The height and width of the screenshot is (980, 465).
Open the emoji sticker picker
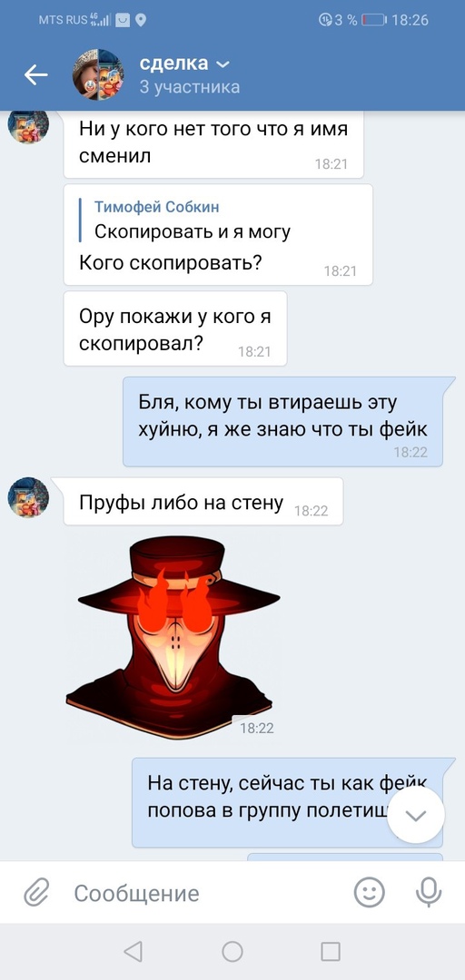[x=370, y=893]
